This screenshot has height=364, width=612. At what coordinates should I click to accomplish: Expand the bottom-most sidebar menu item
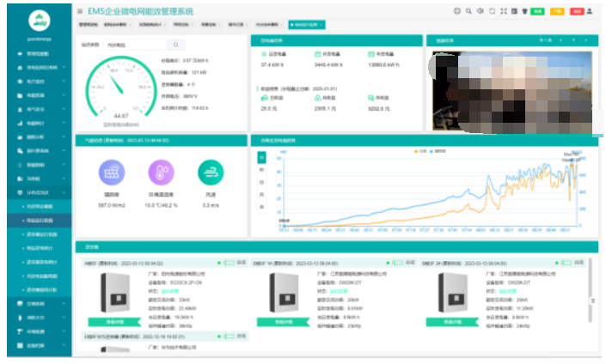coord(39,345)
